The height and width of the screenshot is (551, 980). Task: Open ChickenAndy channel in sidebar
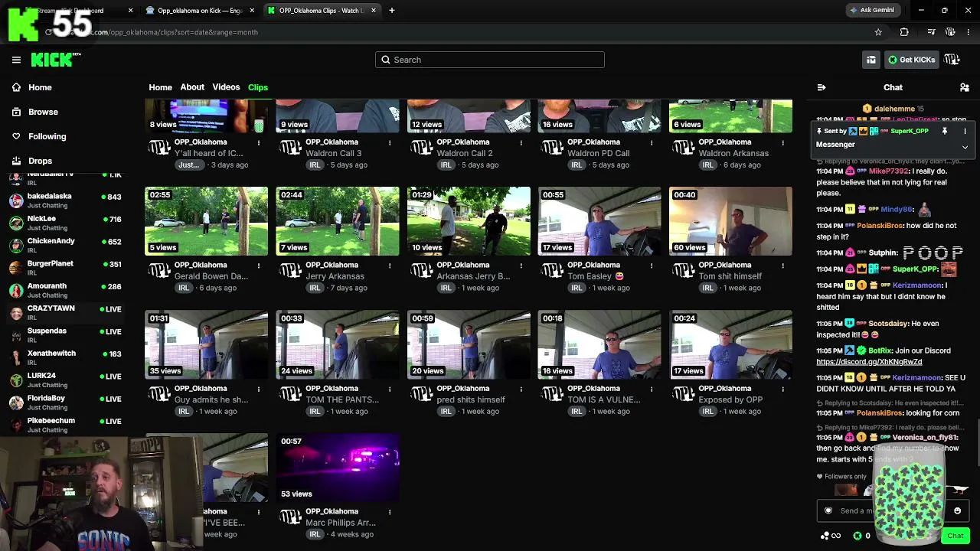pyautogui.click(x=66, y=245)
